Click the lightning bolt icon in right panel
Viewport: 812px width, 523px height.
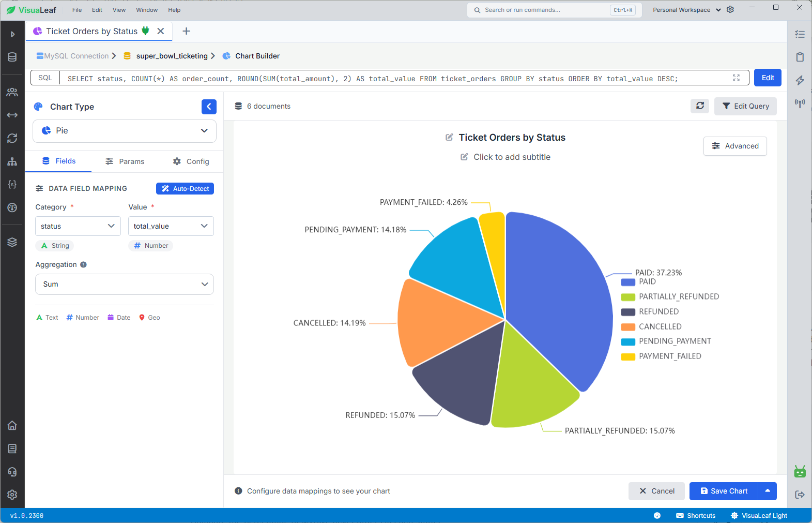click(x=800, y=80)
